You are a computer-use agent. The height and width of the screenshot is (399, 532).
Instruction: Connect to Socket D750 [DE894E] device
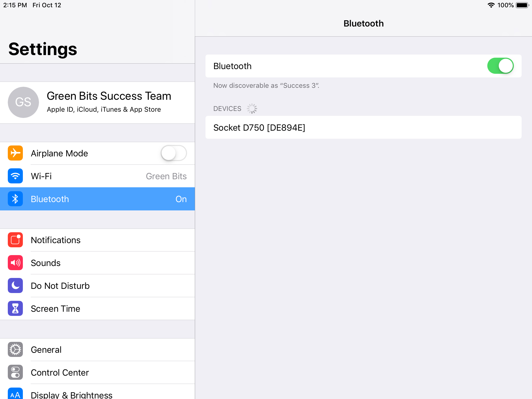pyautogui.click(x=363, y=127)
